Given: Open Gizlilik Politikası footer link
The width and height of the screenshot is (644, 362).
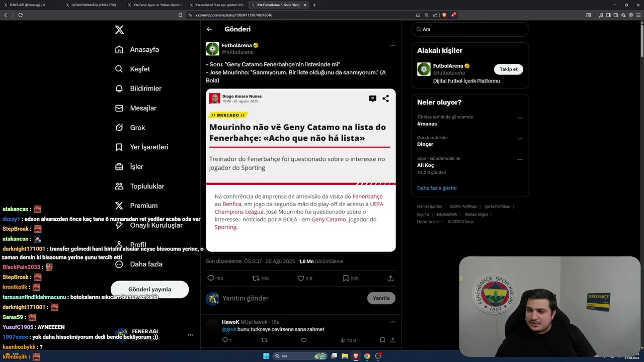Looking at the screenshot, I should point(463,206).
